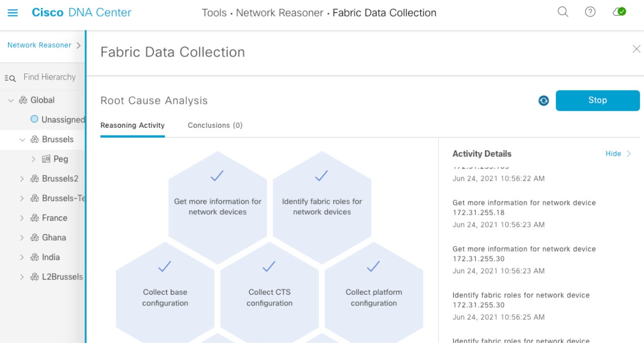Click the chevron next to Network Reasoner
644x343 pixels.
[x=78, y=45]
